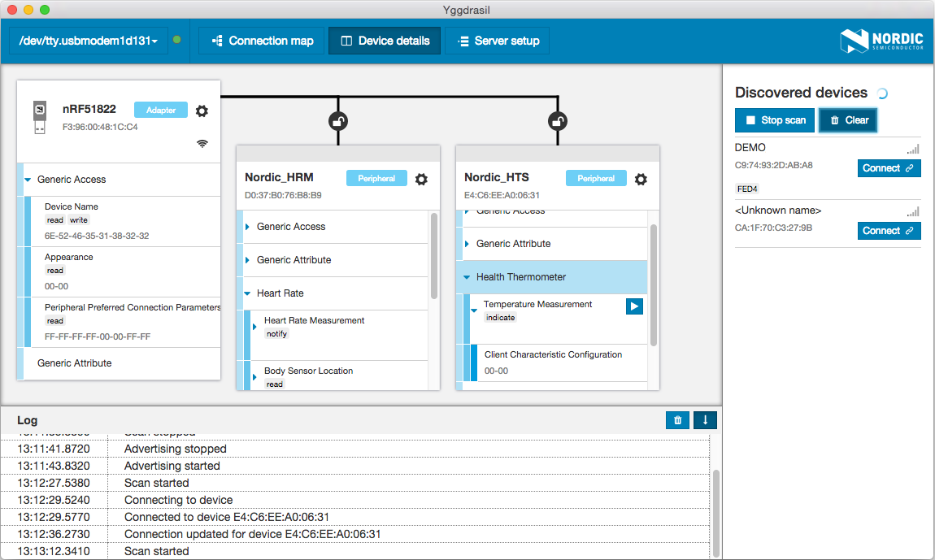Click Nordic_HRM address D0:37:B0:76:B8:B9
The height and width of the screenshot is (560, 935).
pyautogui.click(x=283, y=196)
